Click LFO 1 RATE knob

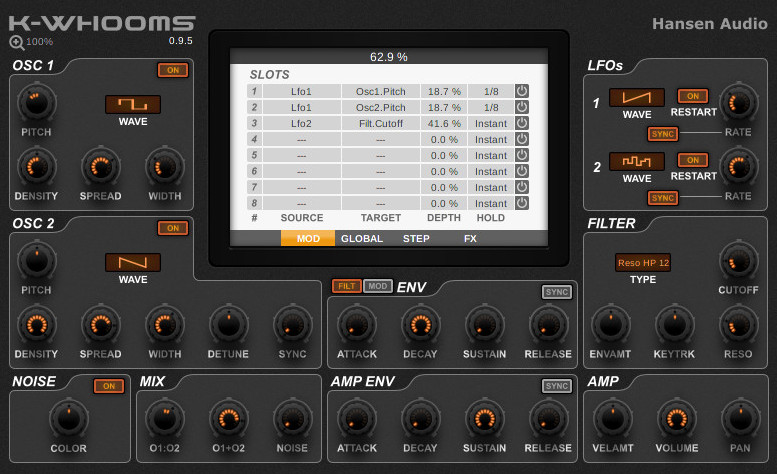738,103
